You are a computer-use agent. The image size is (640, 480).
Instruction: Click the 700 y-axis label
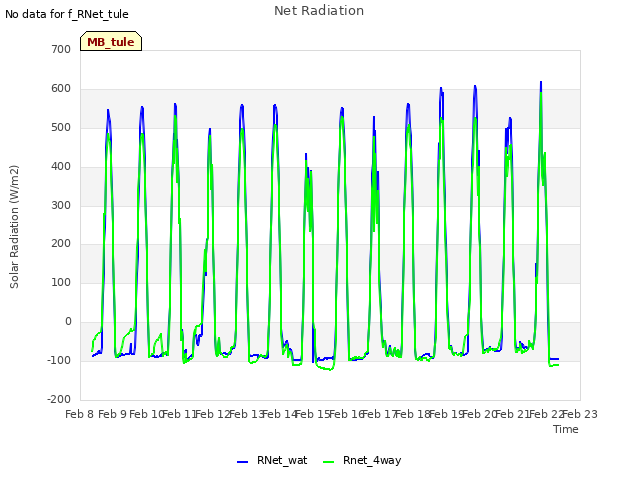61,49
